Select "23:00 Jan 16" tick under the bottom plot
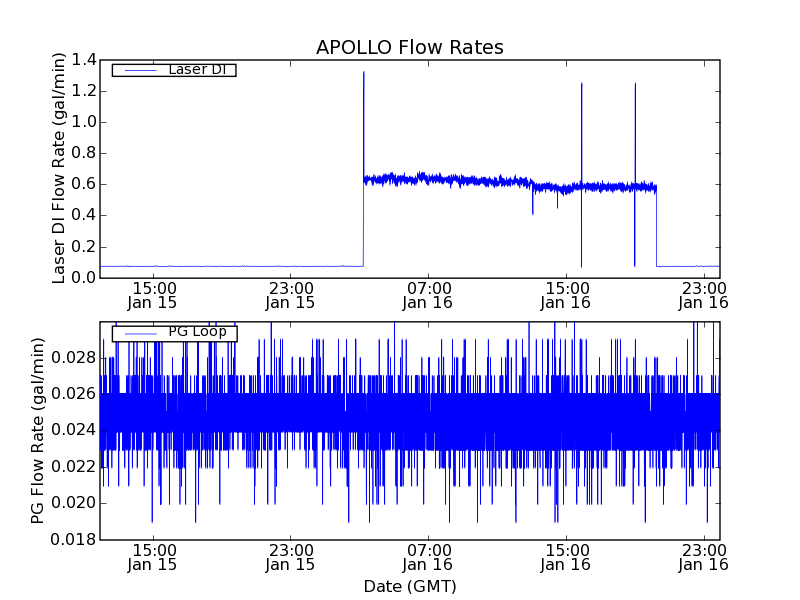The height and width of the screenshot is (600, 800). pos(704,556)
